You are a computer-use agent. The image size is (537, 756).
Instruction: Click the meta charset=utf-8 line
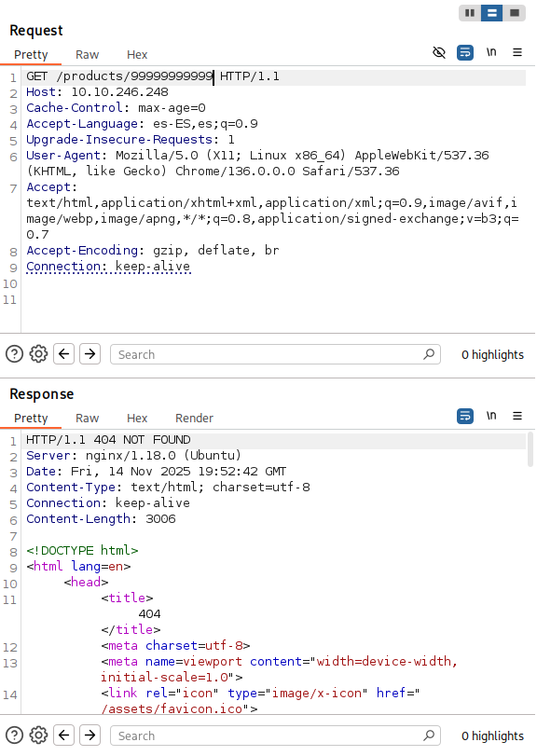point(175,646)
